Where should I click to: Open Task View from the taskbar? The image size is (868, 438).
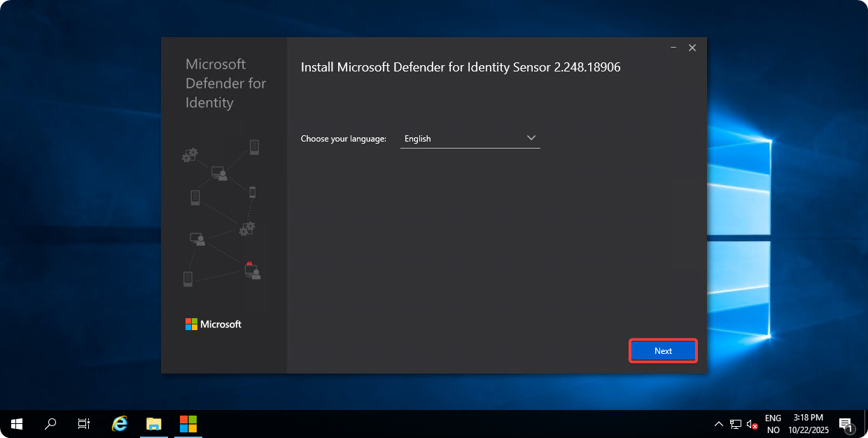coord(84,424)
